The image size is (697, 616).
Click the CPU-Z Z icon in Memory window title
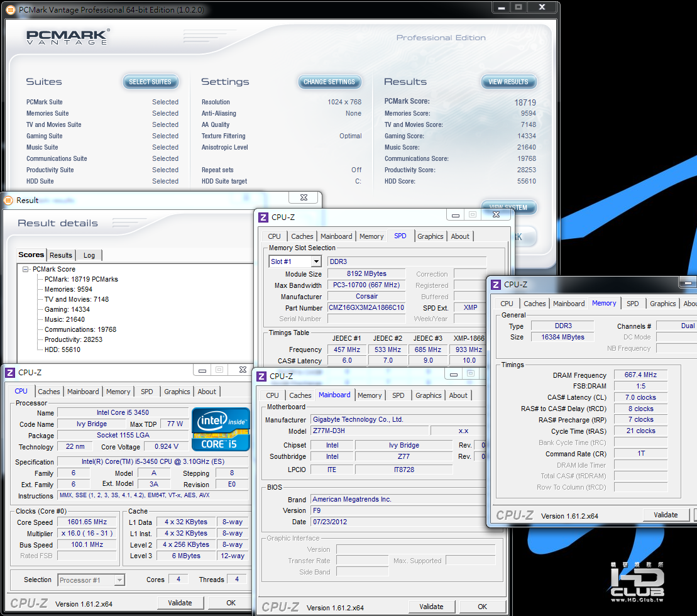[496, 285]
